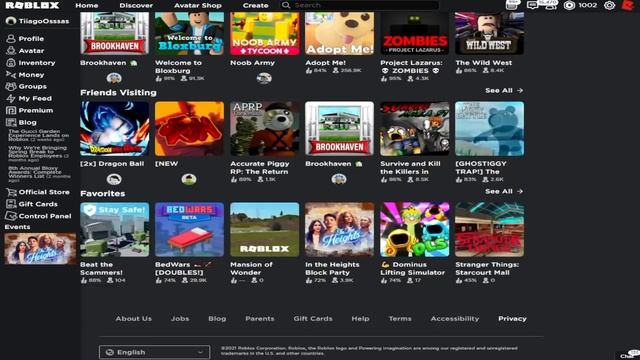Screen dimensions: 640x360
Task: Open the Terms footer link
Action: pyautogui.click(x=400, y=318)
